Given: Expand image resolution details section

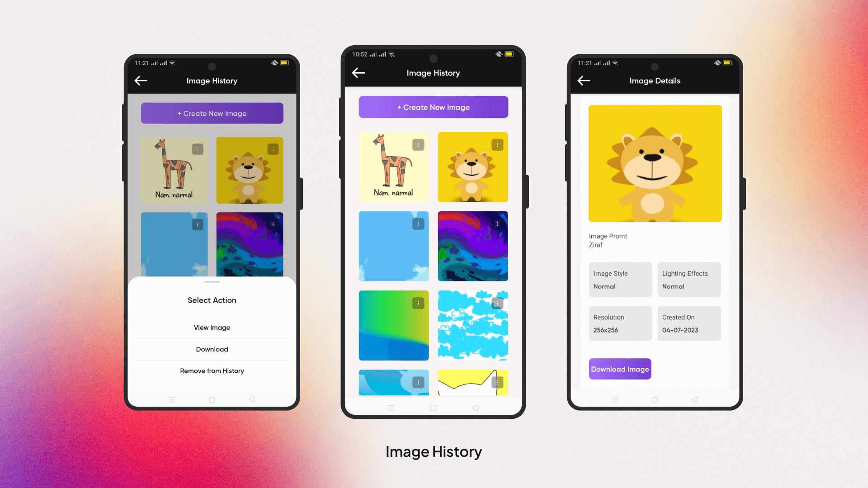Looking at the screenshot, I should (620, 323).
